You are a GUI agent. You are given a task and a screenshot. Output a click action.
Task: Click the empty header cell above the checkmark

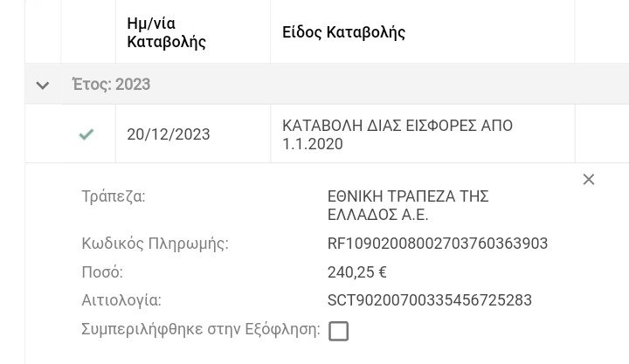[88, 32]
